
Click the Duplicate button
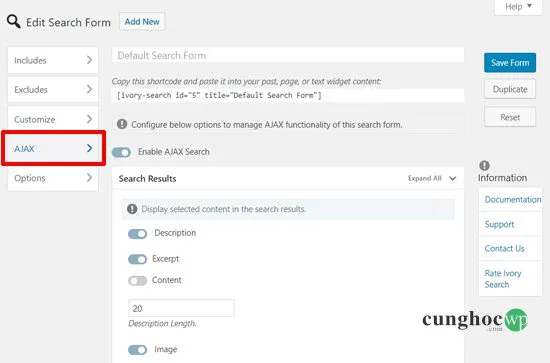510,89
